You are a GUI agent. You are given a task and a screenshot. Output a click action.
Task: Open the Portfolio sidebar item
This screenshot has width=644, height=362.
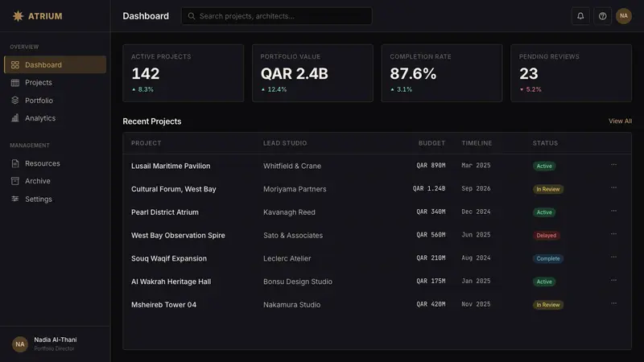coord(55,100)
